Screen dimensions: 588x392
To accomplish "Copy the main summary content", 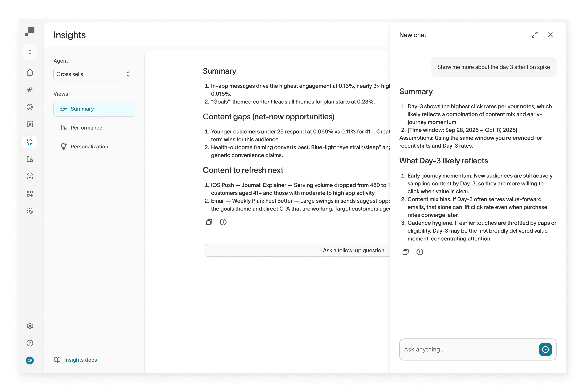I will [209, 222].
